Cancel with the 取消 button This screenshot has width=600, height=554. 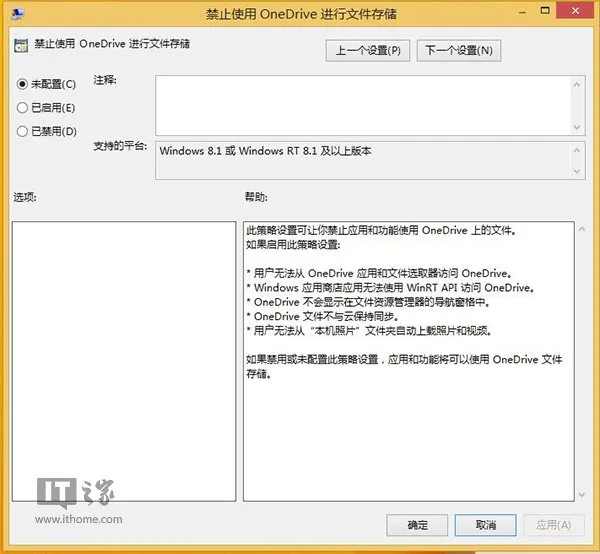click(x=485, y=525)
